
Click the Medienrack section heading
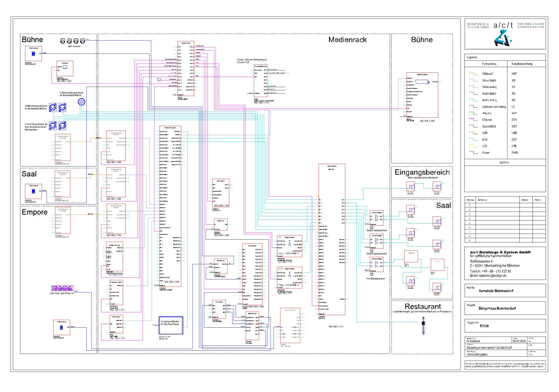pos(347,40)
